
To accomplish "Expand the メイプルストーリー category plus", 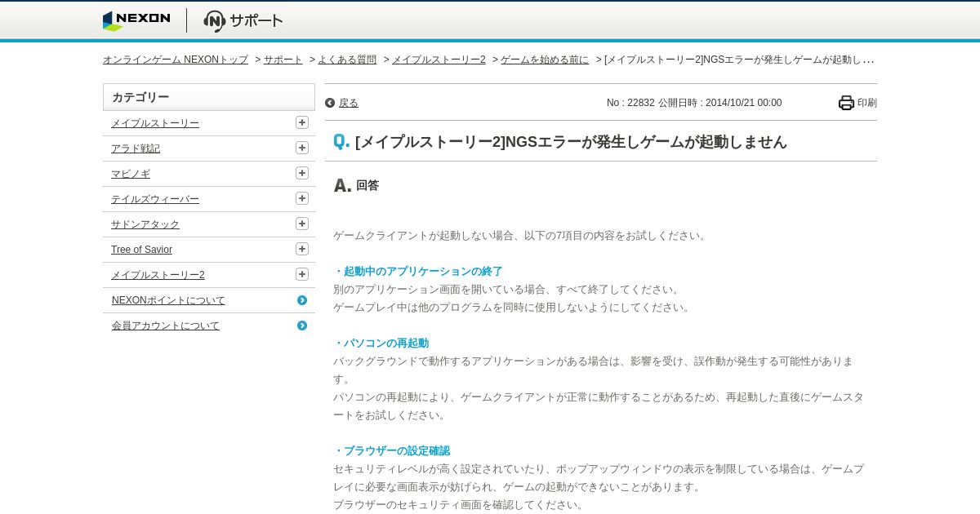I will [x=302, y=122].
